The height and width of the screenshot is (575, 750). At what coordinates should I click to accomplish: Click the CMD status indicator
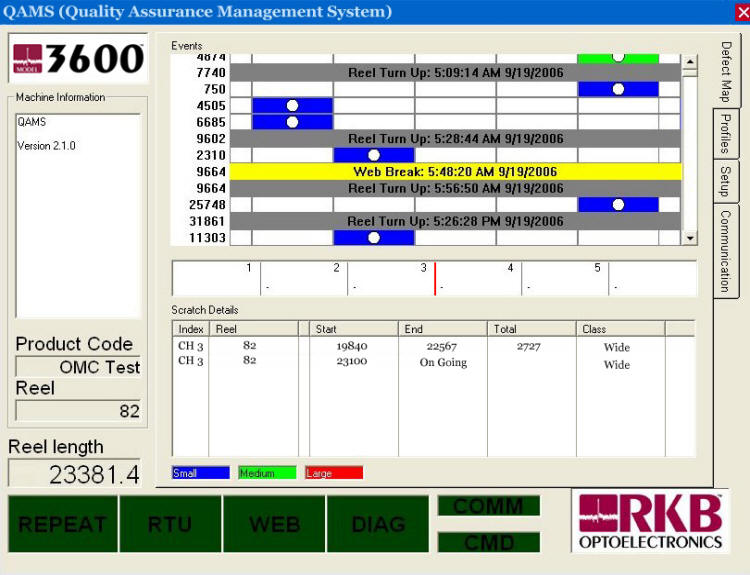pos(488,542)
